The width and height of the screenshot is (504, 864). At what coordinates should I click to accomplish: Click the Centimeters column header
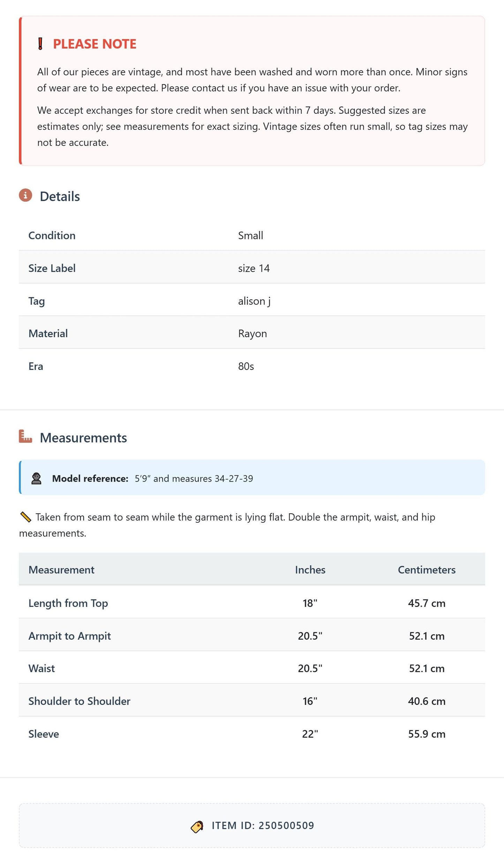tap(427, 570)
